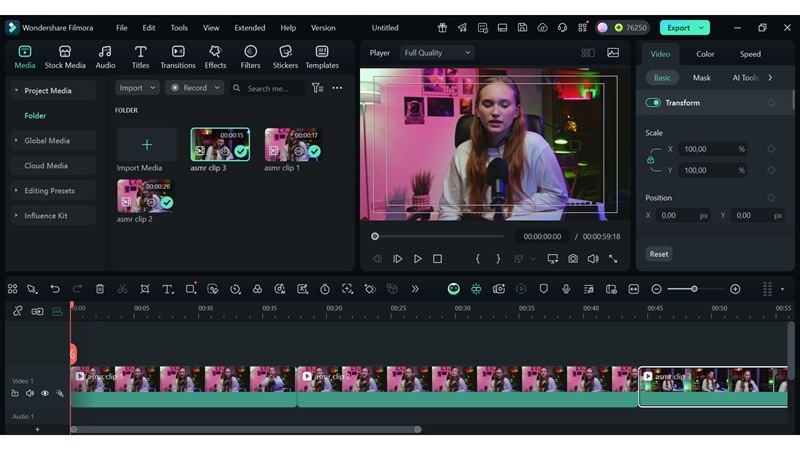Select the asmr clip 2 thumbnail
The width and height of the screenshot is (800, 450).
pyautogui.click(x=145, y=196)
